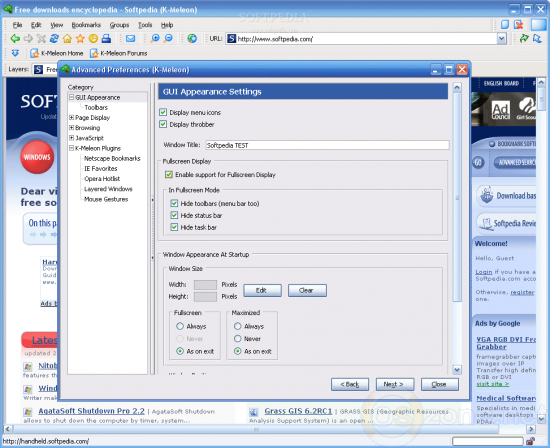Click the close layer red X icon
550x448 pixels.
point(518,25)
